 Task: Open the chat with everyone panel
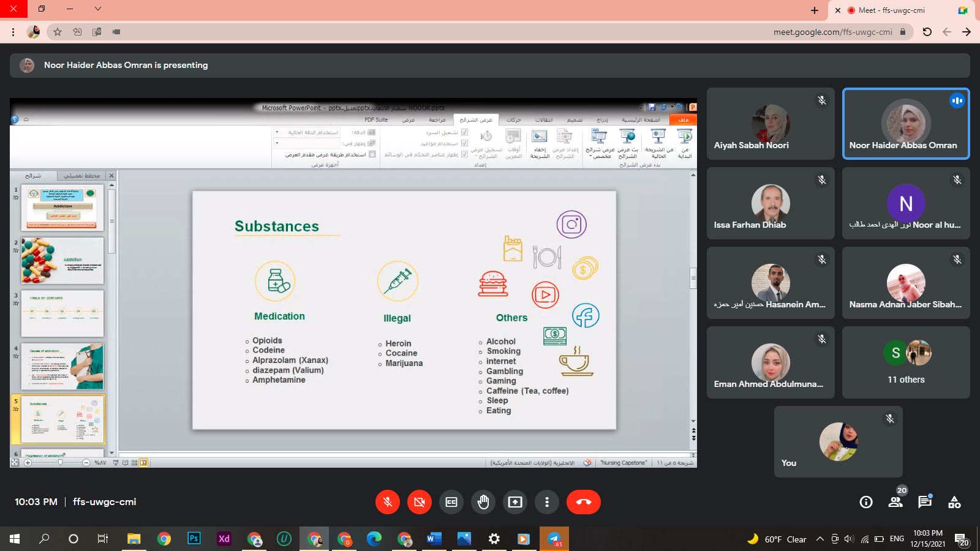[x=925, y=502]
